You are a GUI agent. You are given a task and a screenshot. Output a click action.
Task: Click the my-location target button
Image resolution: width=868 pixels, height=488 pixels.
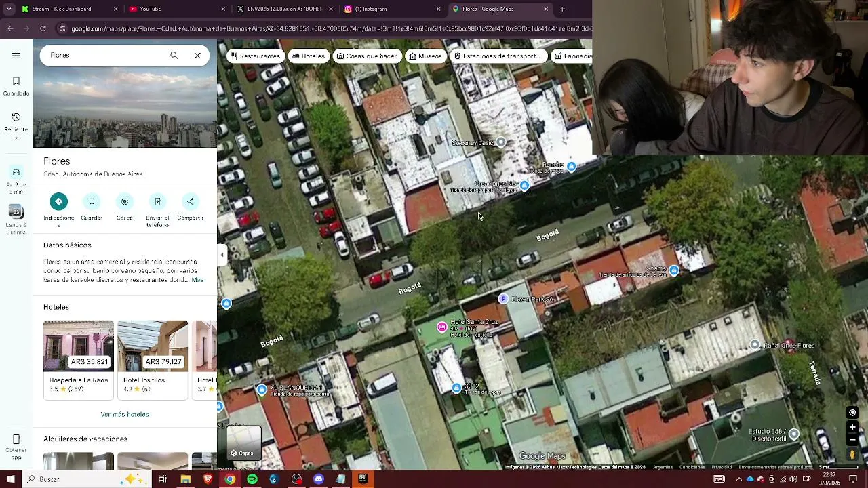coord(852,413)
